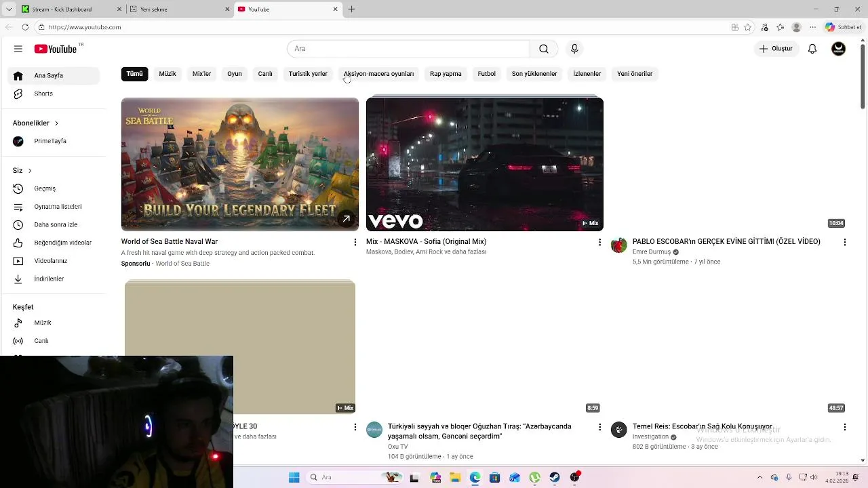Open Türkiyəli səyyah və bloqer video title

[x=479, y=431]
